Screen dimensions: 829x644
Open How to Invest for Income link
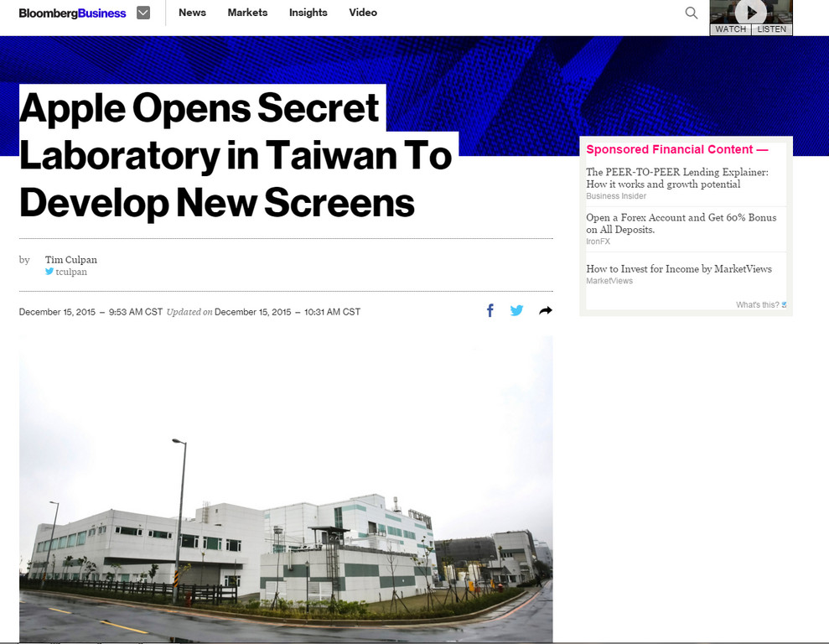tap(678, 269)
